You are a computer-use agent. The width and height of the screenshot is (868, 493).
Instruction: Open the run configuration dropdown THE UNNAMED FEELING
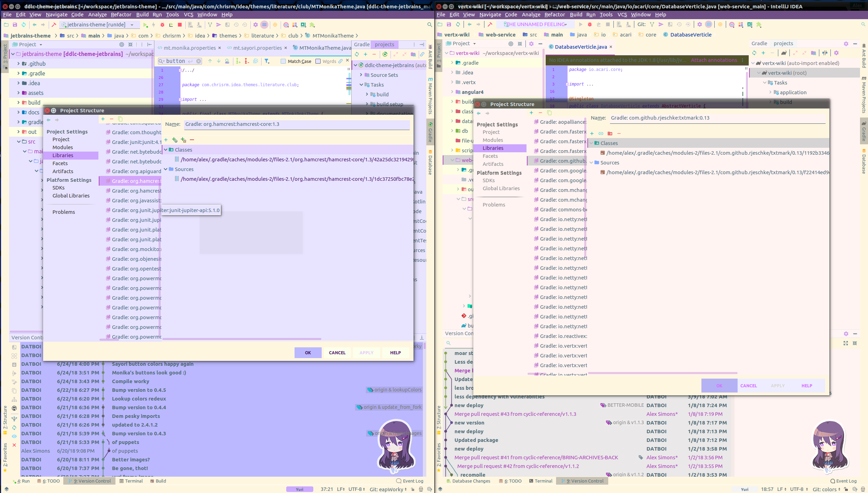point(534,24)
